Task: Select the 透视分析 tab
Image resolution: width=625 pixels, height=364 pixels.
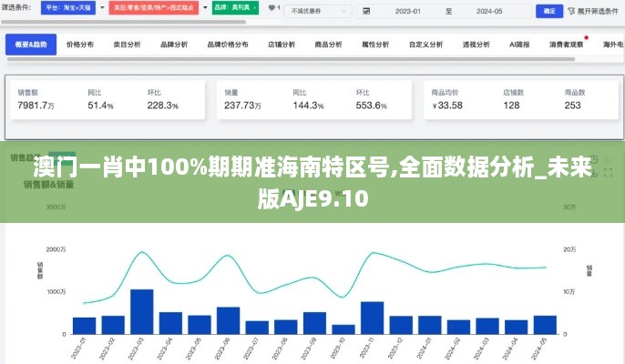Action: point(474,44)
